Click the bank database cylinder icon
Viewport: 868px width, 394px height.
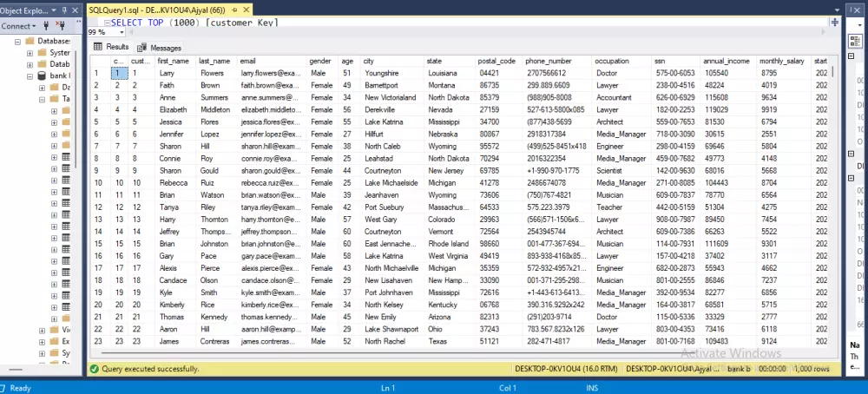(x=42, y=76)
